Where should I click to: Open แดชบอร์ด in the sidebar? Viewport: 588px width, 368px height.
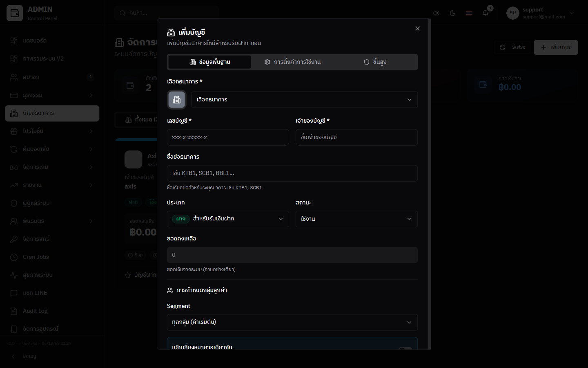(x=52, y=41)
